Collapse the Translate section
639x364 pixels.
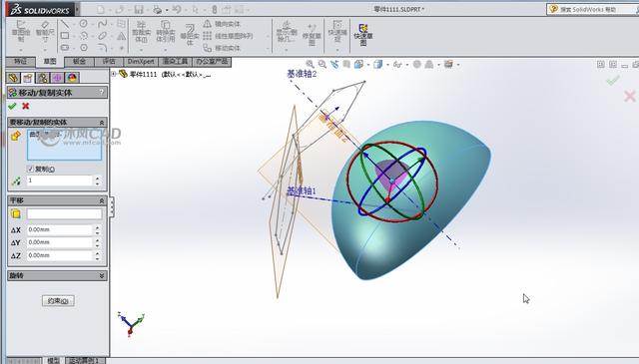coord(102,200)
